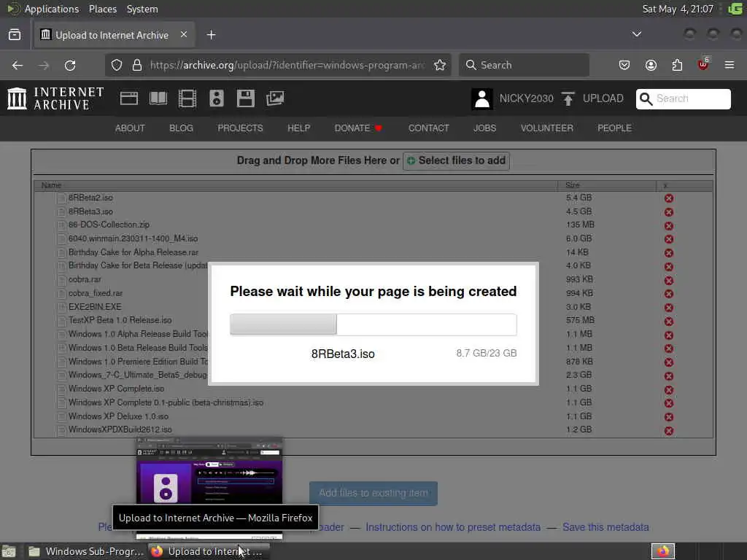747x560 pixels.
Task: Click the NICKY2030 user avatar icon
Action: pyautogui.click(x=481, y=99)
